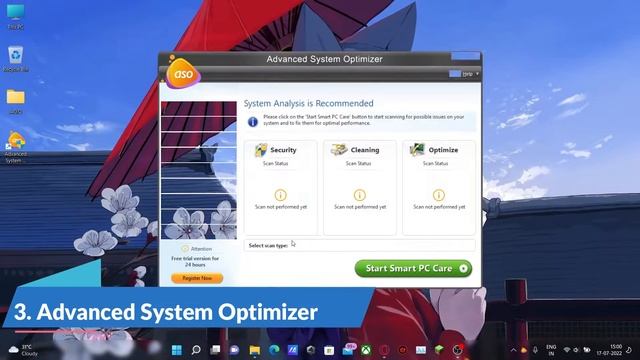This screenshot has width=640, height=360.
Task: Click the orange Register Now button
Action: (x=197, y=278)
